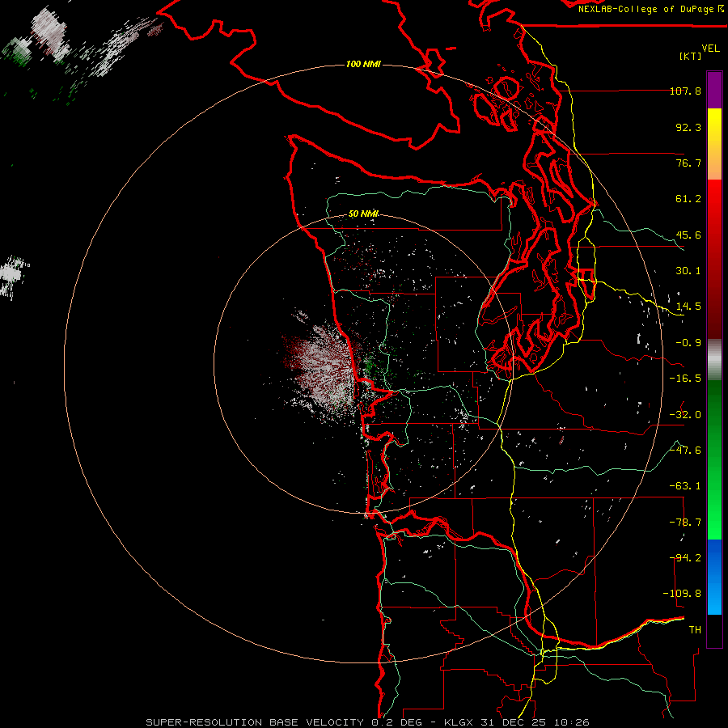
Task: Select the 61.2 velocity scale value
Action: click(688, 199)
